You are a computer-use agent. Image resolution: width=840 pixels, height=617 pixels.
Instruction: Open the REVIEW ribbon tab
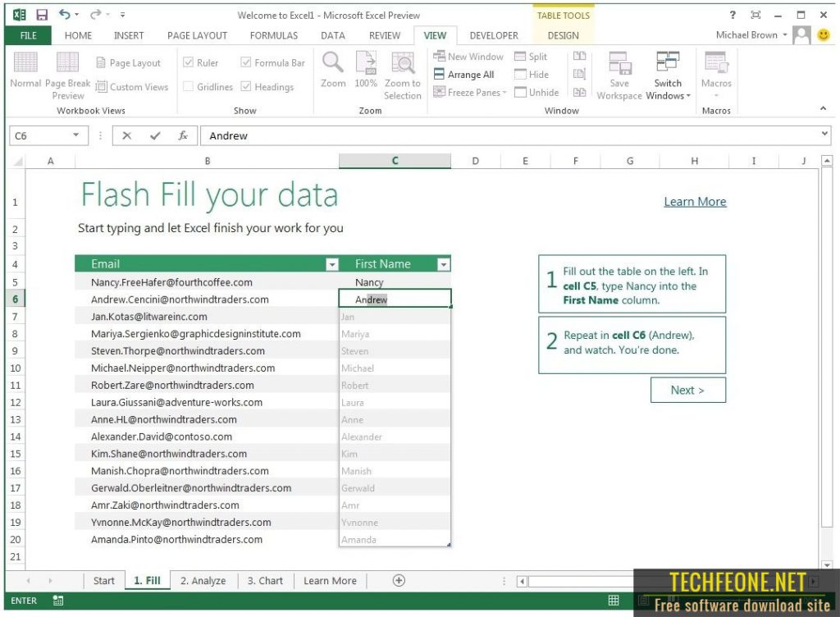click(x=384, y=35)
